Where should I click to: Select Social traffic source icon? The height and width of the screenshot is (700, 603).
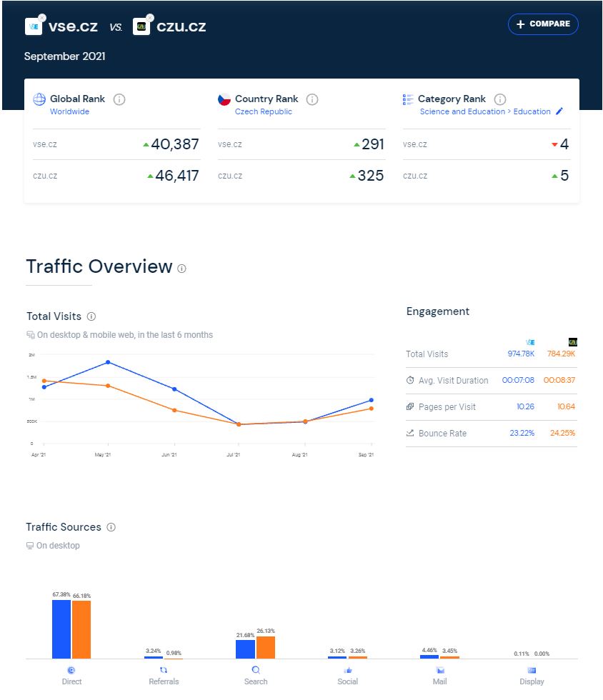348,670
